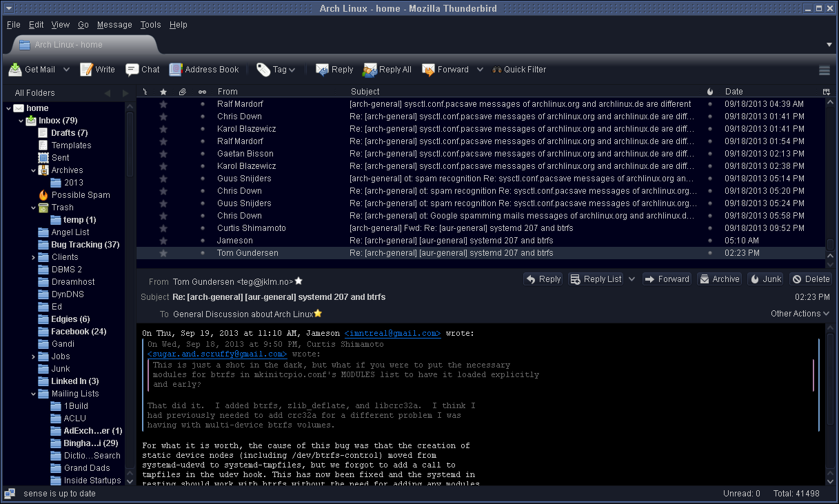This screenshot has height=504, width=839.
Task: Click star beside General Discussion recipient
Action: tap(318, 314)
